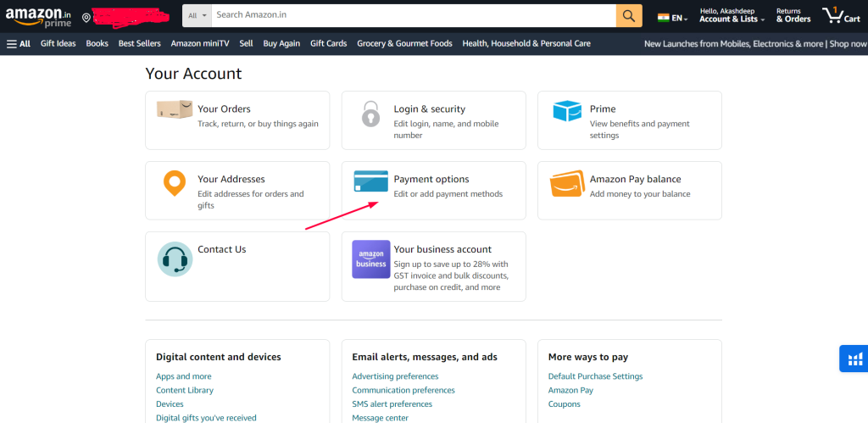Viewport: 868px width, 423px height.
Task: Click the Amazon Pay balance card icon
Action: [567, 184]
